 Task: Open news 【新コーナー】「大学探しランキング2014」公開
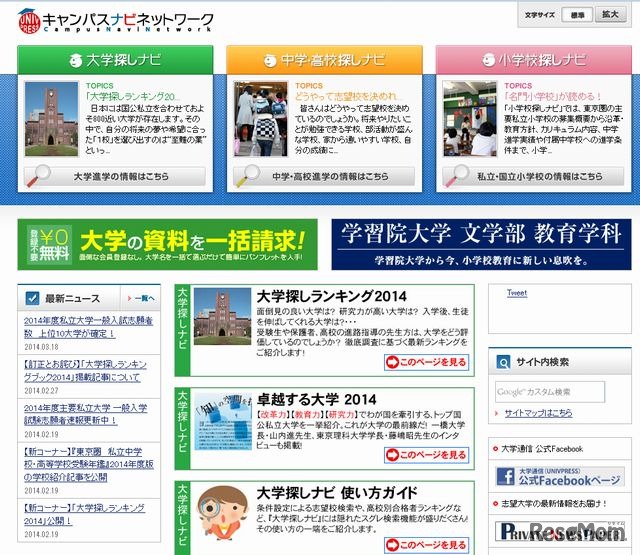point(84,514)
